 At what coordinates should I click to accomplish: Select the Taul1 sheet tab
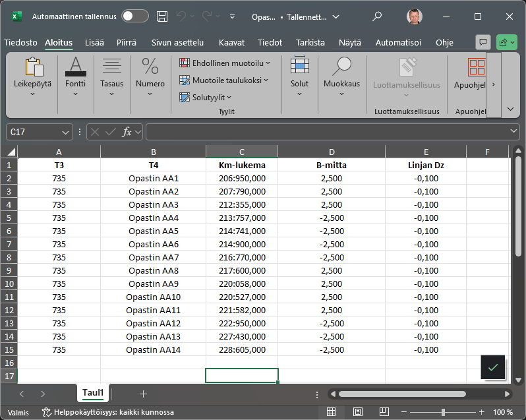coord(93,393)
